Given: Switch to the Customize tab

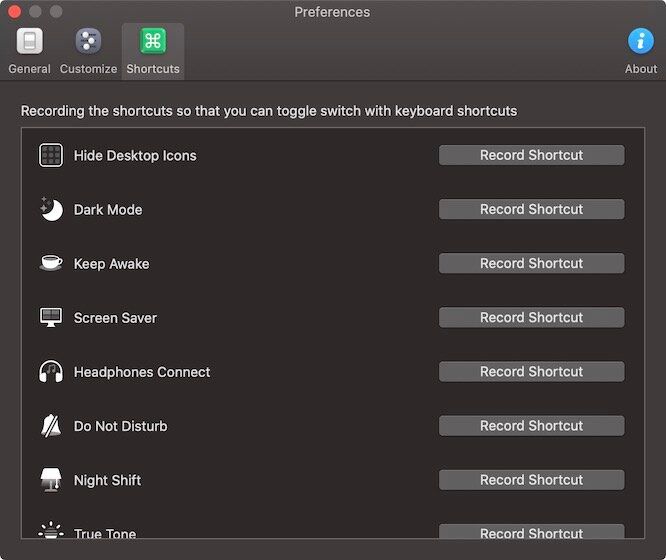Looking at the screenshot, I should (88, 51).
